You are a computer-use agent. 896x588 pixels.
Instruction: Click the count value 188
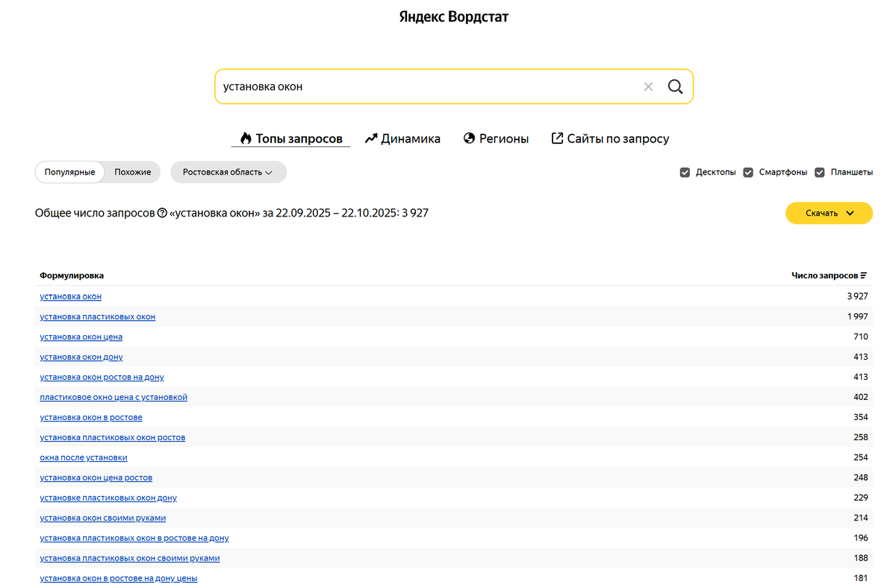pos(860,558)
